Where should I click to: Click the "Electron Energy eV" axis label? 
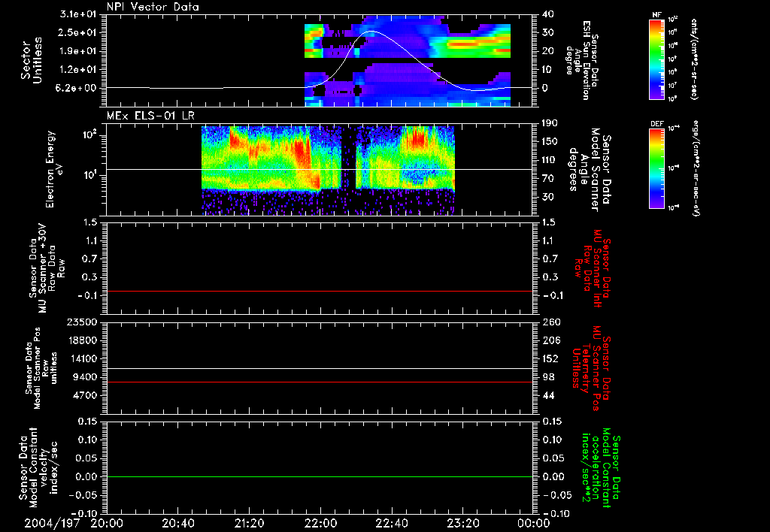53,169
